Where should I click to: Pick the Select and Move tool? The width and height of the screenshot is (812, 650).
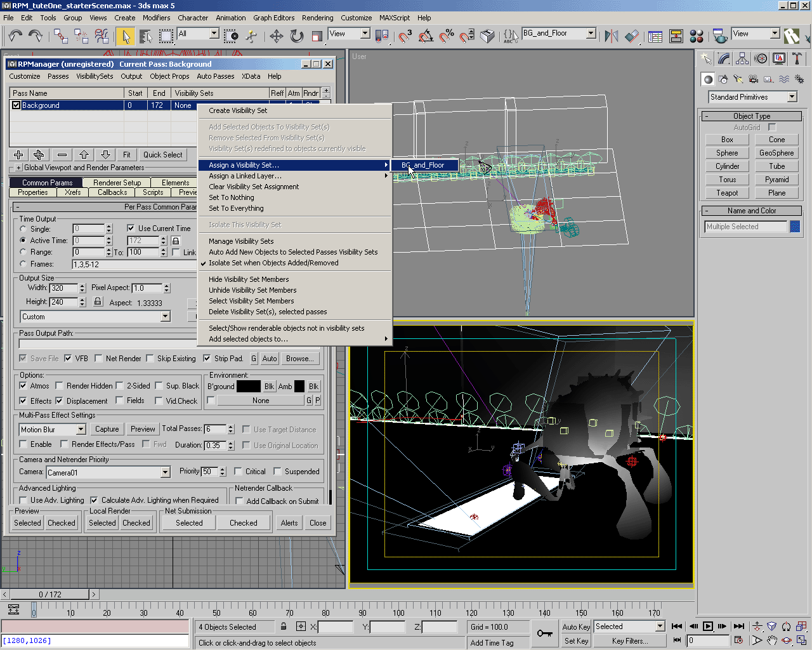pyautogui.click(x=276, y=36)
